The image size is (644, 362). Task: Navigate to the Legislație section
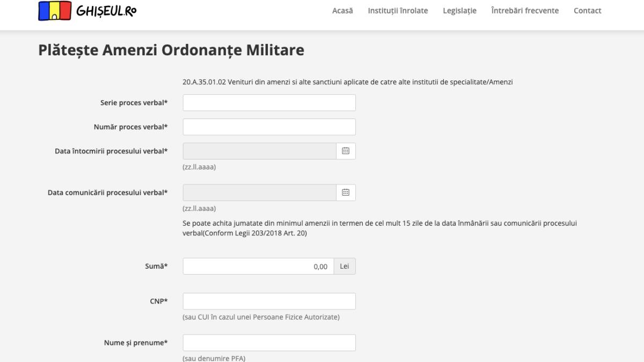click(459, 11)
